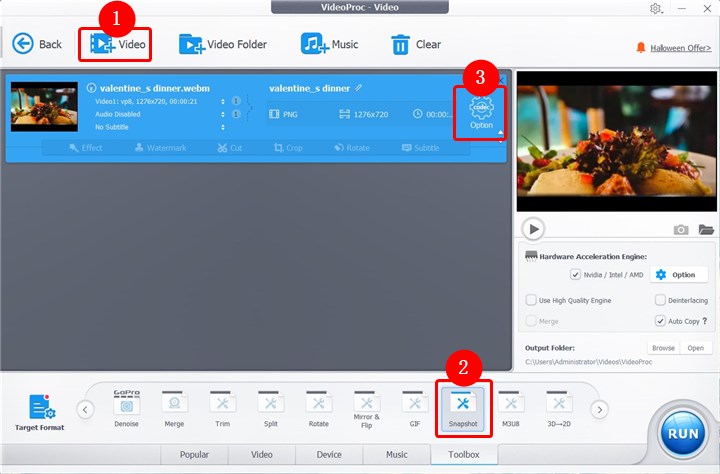Add a video with the Video button
This screenshot has height=474, width=720.
tap(118, 44)
